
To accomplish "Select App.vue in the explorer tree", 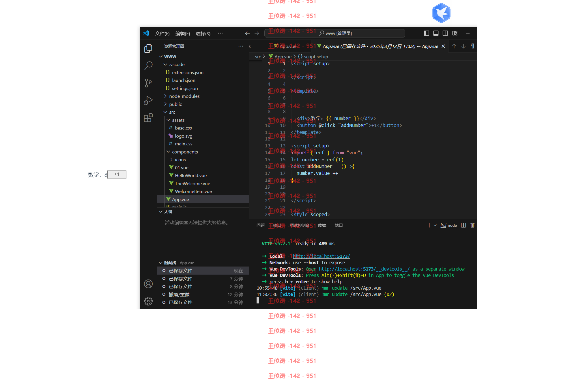I will [x=203, y=199].
